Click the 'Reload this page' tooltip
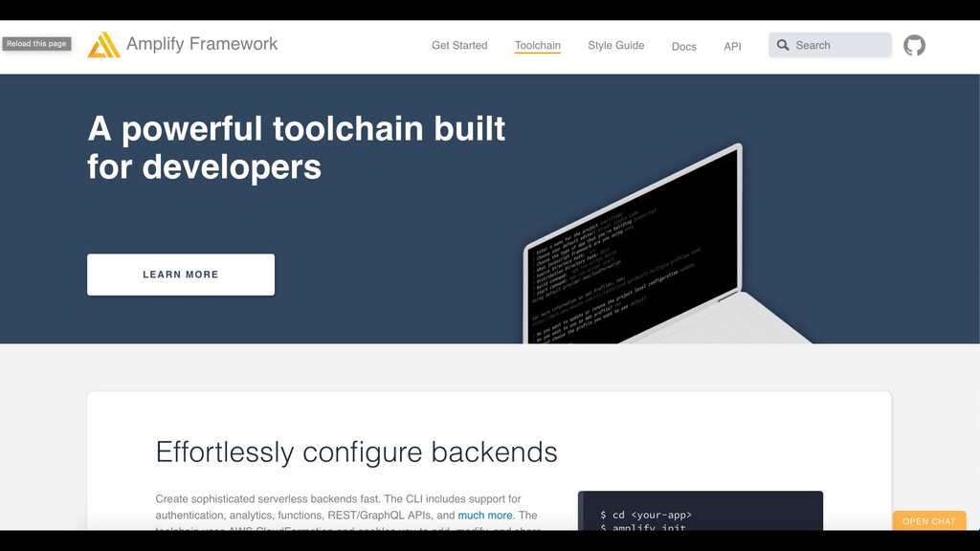 (36, 44)
